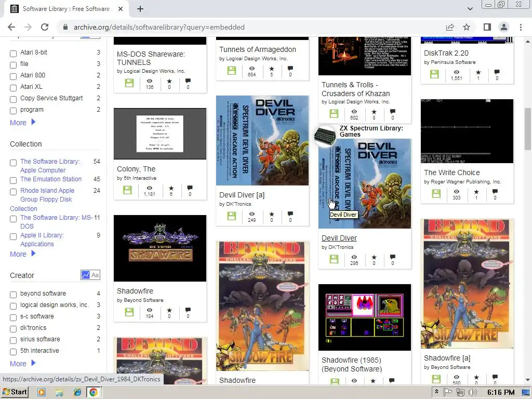Reload the archive.org page
Viewport: 532px width, 399px height.
click(x=45, y=27)
